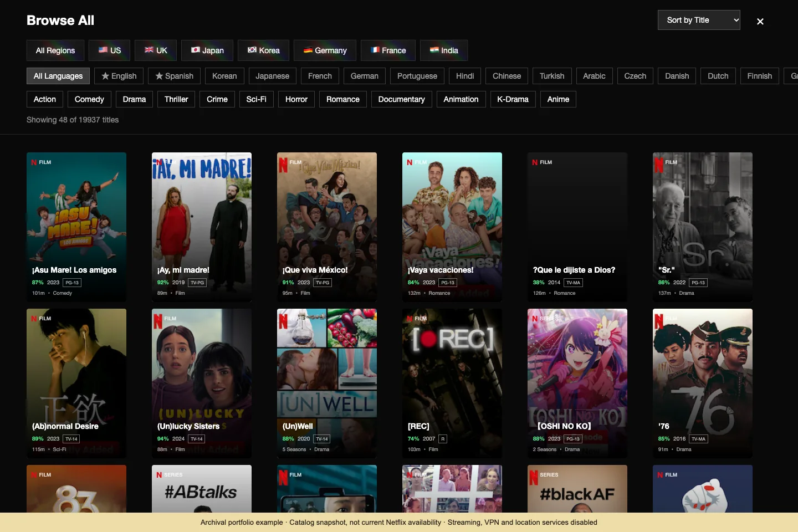The image size is (798, 532).
Task: Select the K-Drama genre
Action: coord(513,99)
